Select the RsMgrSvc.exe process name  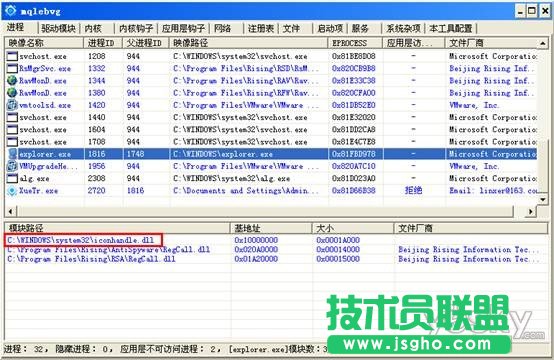(45, 69)
